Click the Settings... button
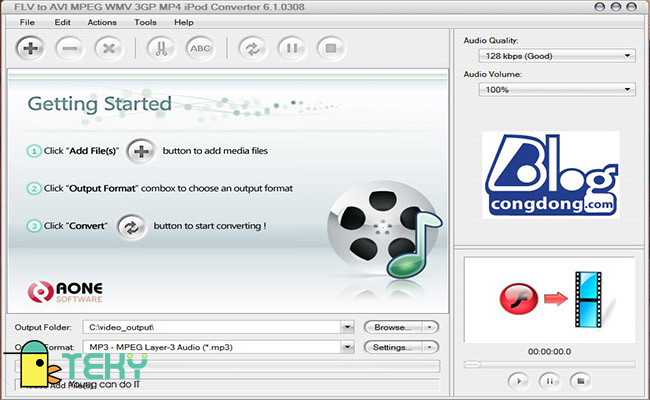This screenshot has height=400, width=650. 400,347
